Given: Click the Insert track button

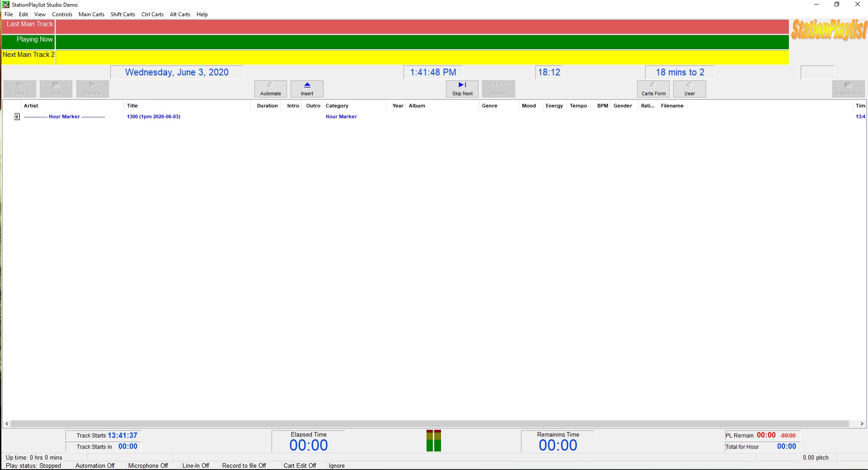Looking at the screenshot, I should point(307,89).
